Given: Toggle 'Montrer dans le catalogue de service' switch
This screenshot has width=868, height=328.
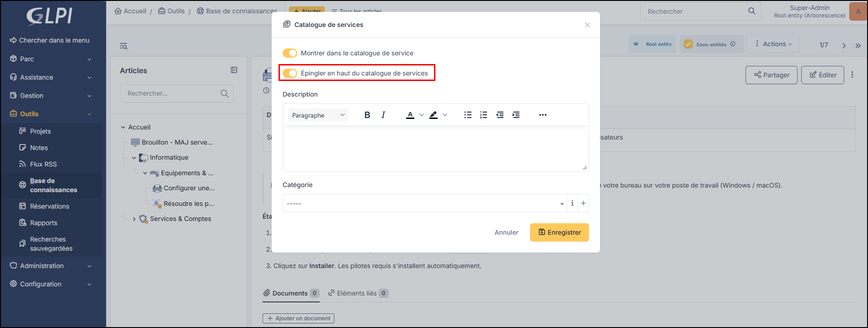Looking at the screenshot, I should click(290, 53).
